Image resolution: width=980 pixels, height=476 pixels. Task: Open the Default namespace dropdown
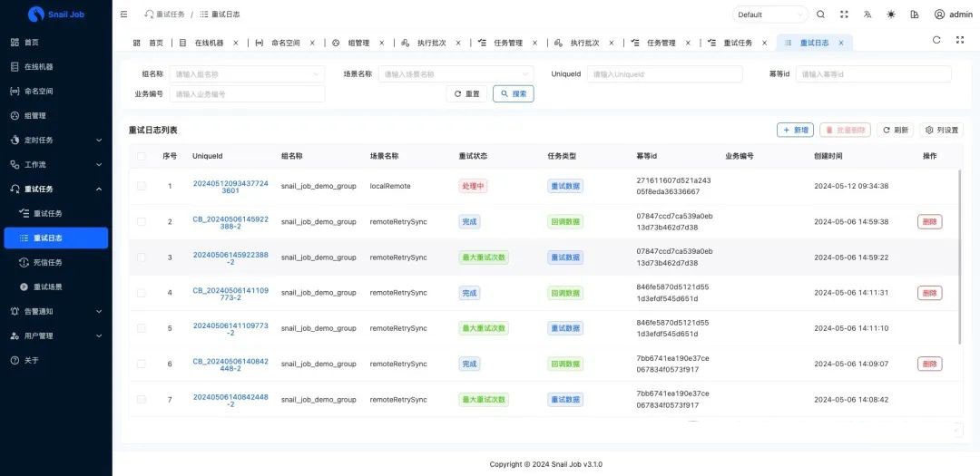[769, 15]
